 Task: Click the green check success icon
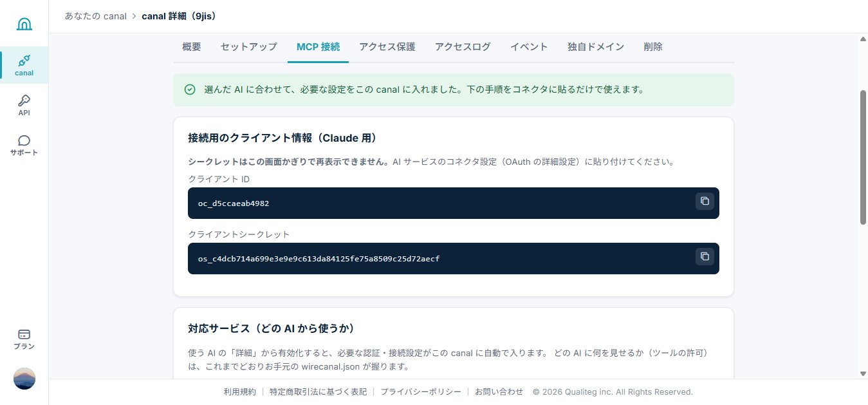190,89
